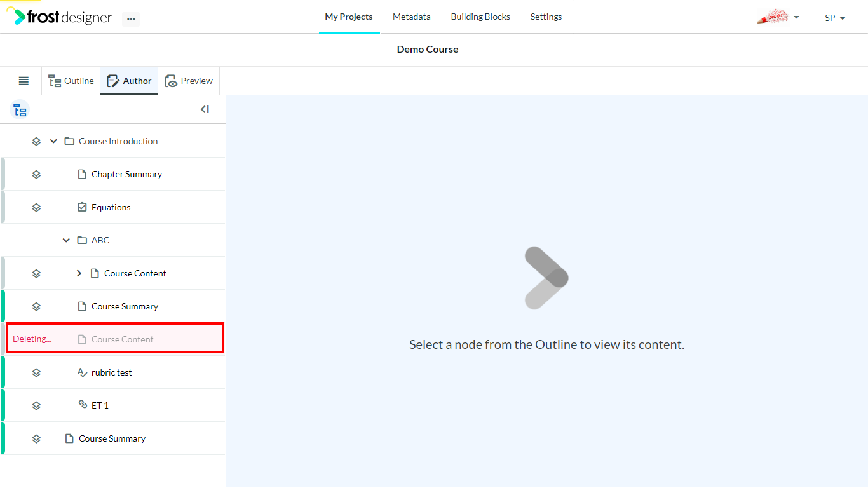Viewport: 868px width, 488px height.
Task: Select the ET 1 node
Action: (100, 405)
